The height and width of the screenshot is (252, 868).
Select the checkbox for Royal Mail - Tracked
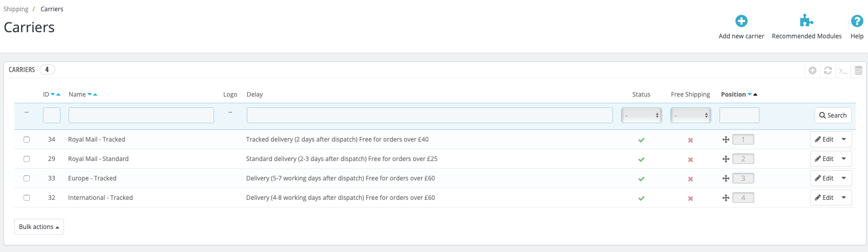27,140
